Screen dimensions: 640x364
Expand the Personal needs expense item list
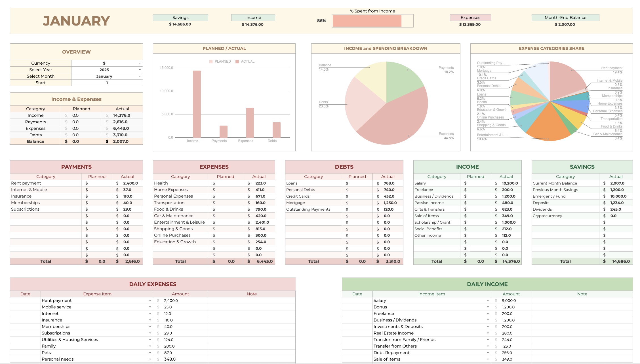click(150, 359)
